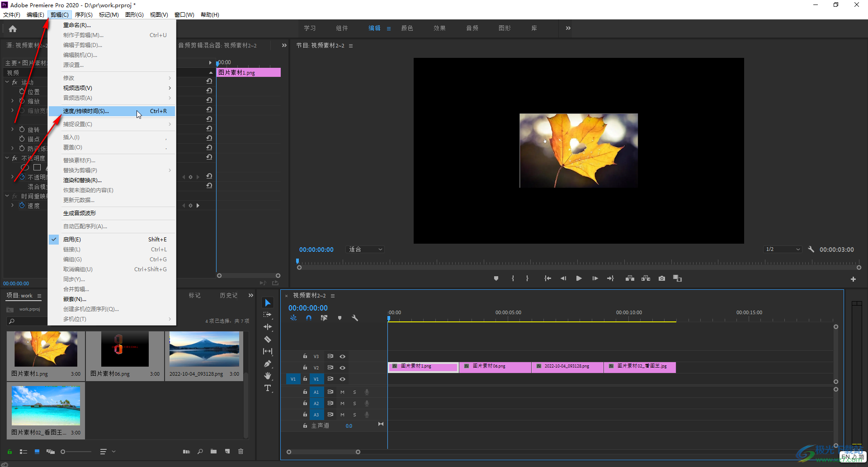The height and width of the screenshot is (467, 868).
Task: Select the Pen tool
Action: (268, 363)
